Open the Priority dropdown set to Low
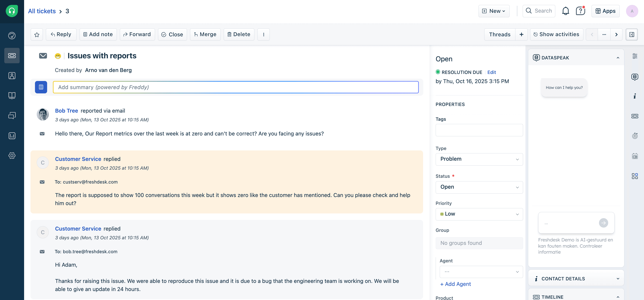644x300 pixels. click(x=479, y=214)
